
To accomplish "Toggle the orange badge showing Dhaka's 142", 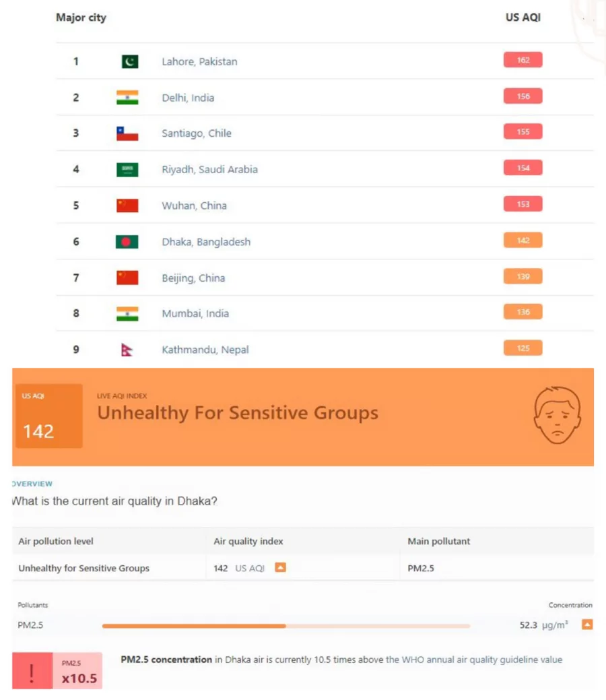I will 523,240.
